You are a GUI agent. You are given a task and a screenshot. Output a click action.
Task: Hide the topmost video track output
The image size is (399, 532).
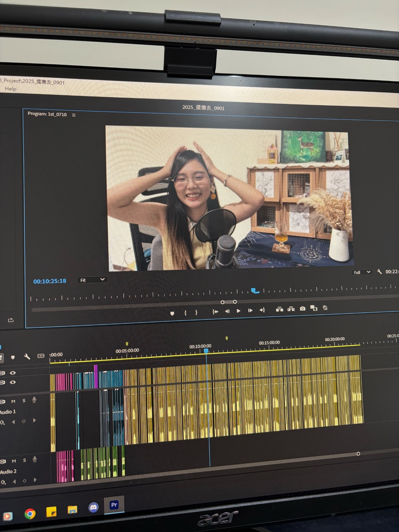[13, 373]
